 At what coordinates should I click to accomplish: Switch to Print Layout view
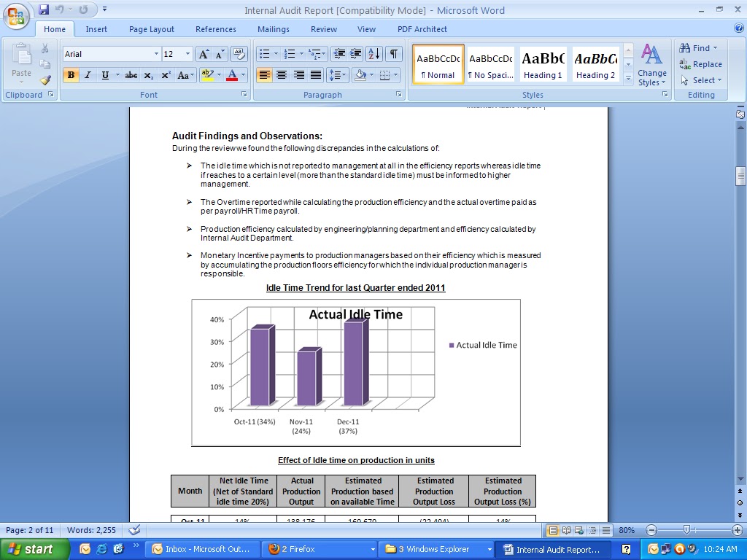coord(553,530)
